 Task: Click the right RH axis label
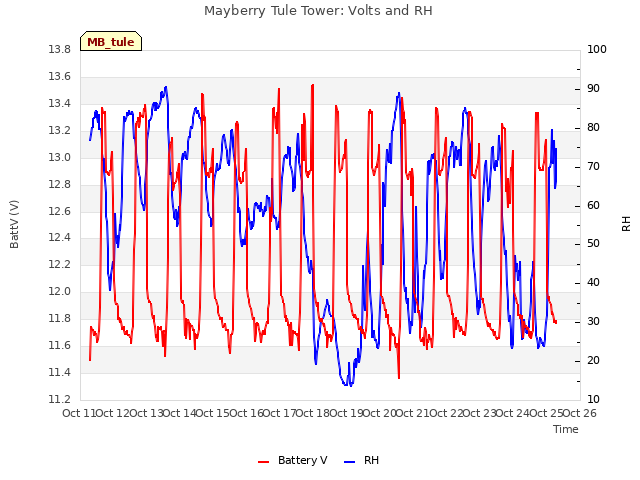pyautogui.click(x=626, y=224)
